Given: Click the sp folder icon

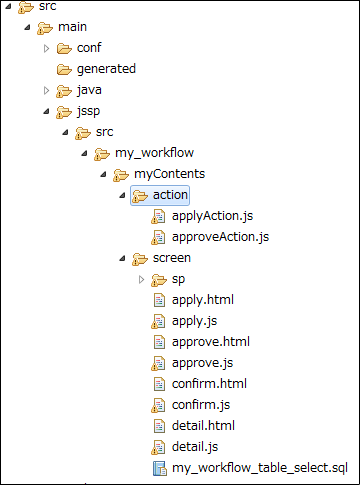Looking at the screenshot, I should 159,280.
